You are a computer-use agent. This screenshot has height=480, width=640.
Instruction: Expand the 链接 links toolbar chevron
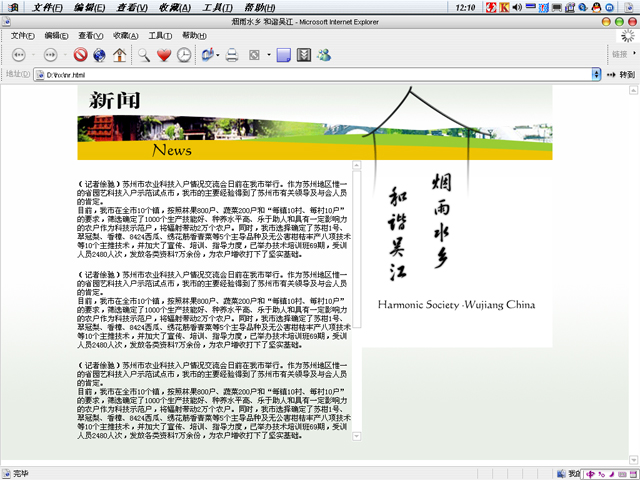(x=634, y=53)
